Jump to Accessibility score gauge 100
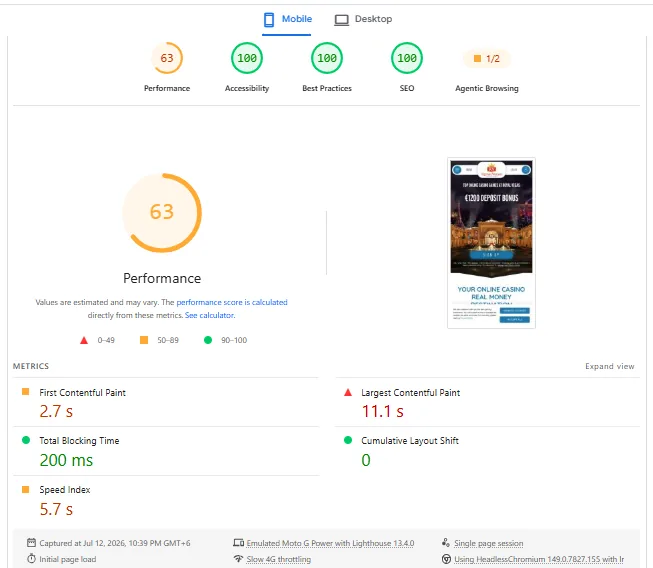This screenshot has height=568, width=653. [x=247, y=58]
